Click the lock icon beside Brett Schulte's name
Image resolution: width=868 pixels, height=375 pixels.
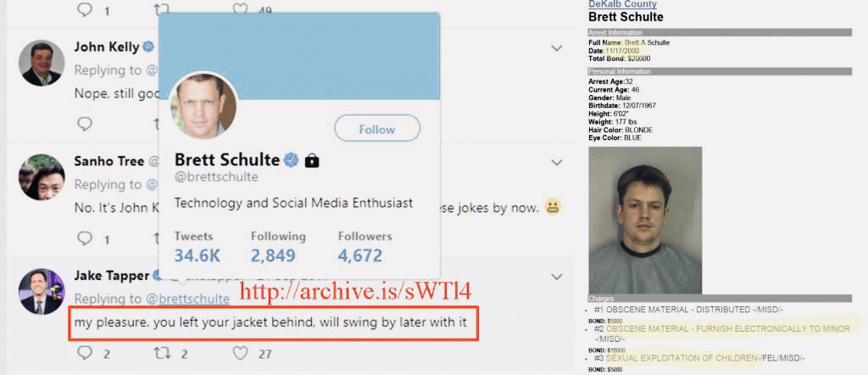click(x=312, y=160)
